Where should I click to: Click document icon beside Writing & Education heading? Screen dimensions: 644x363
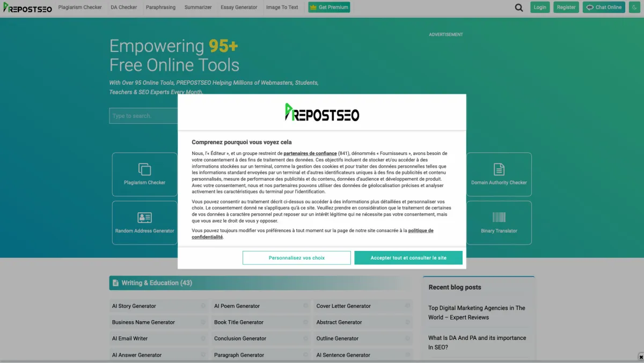point(115,283)
